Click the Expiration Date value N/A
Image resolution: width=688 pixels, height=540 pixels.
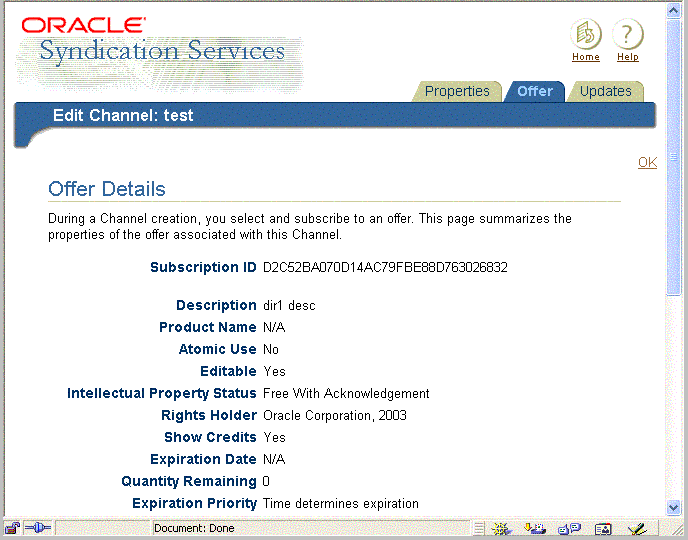pos(274,459)
